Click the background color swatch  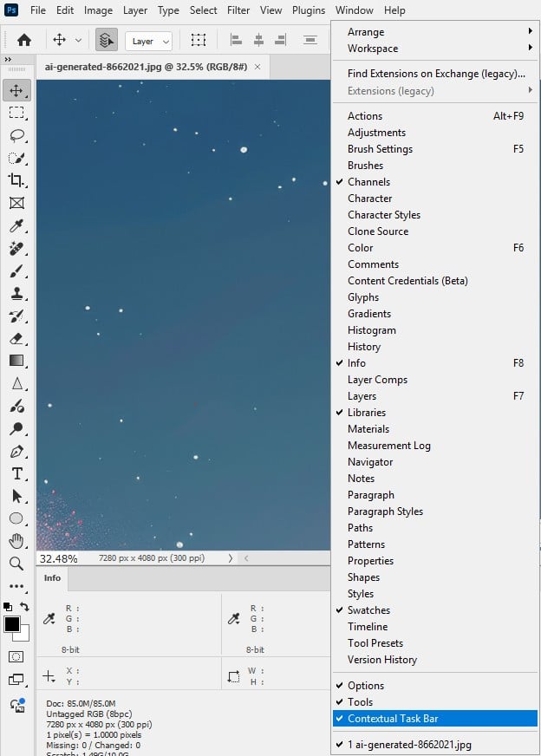pos(24,635)
